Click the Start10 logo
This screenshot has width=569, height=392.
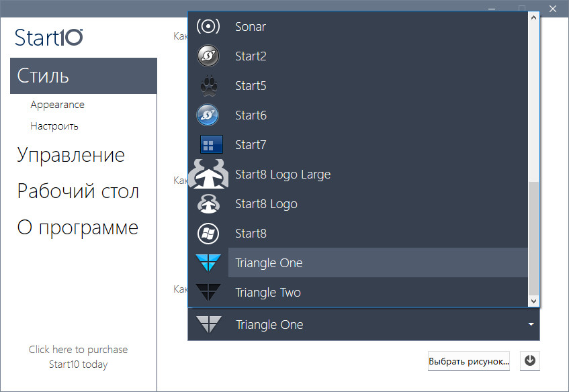tap(49, 38)
